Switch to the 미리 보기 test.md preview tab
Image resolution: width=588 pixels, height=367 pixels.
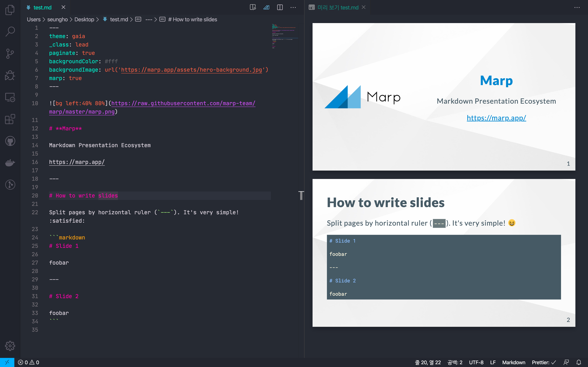point(338,7)
